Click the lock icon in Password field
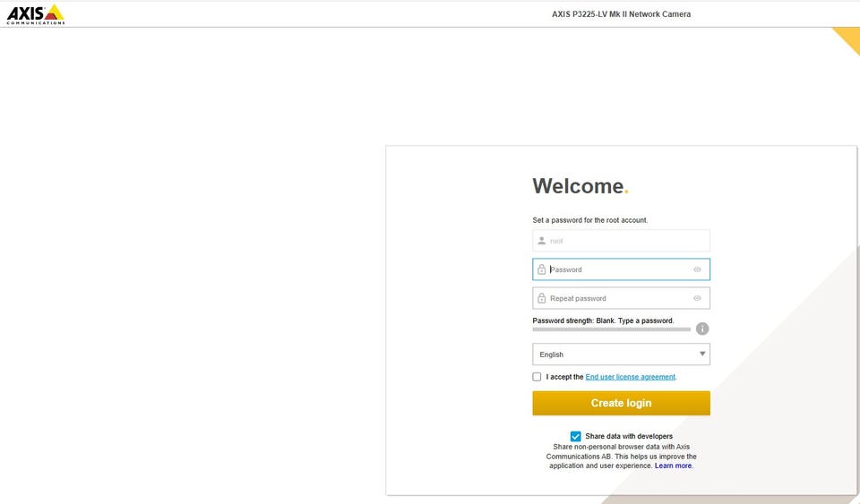This screenshot has height=504, width=860. tap(541, 269)
